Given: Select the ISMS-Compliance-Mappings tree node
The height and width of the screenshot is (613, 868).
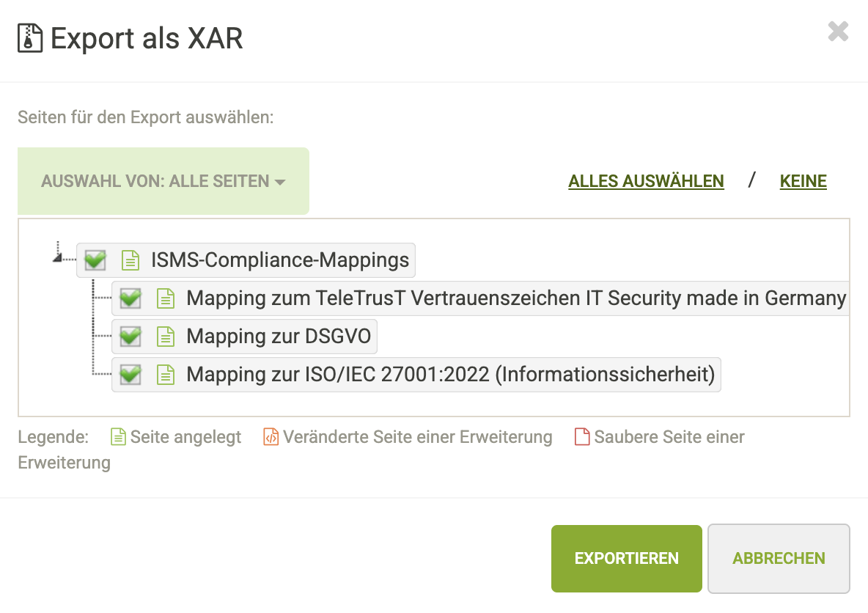Looking at the screenshot, I should (279, 260).
